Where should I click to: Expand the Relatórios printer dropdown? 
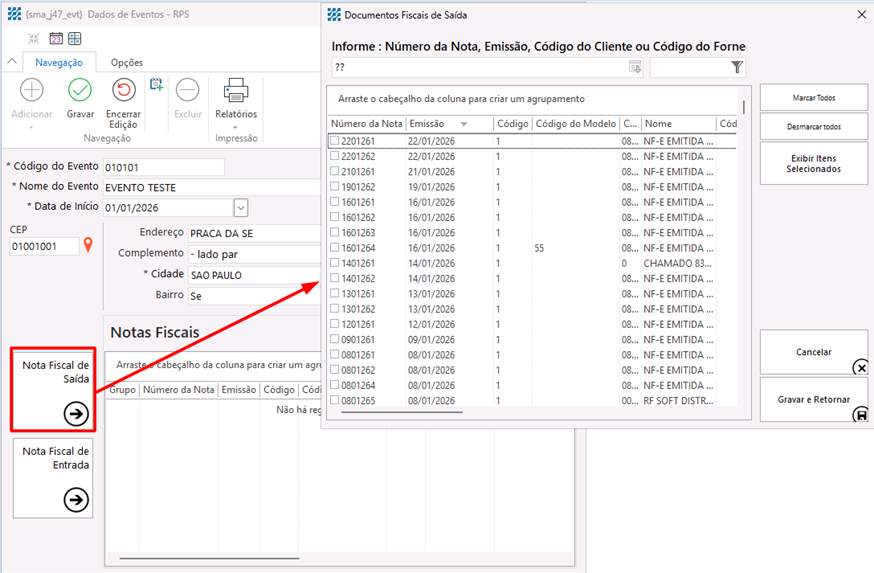click(x=236, y=126)
